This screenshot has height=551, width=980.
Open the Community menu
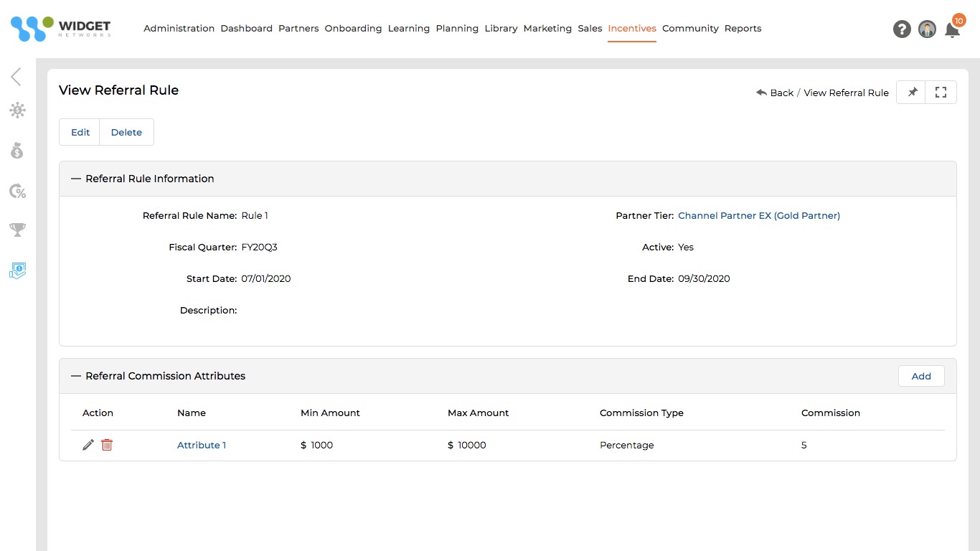[x=690, y=29]
